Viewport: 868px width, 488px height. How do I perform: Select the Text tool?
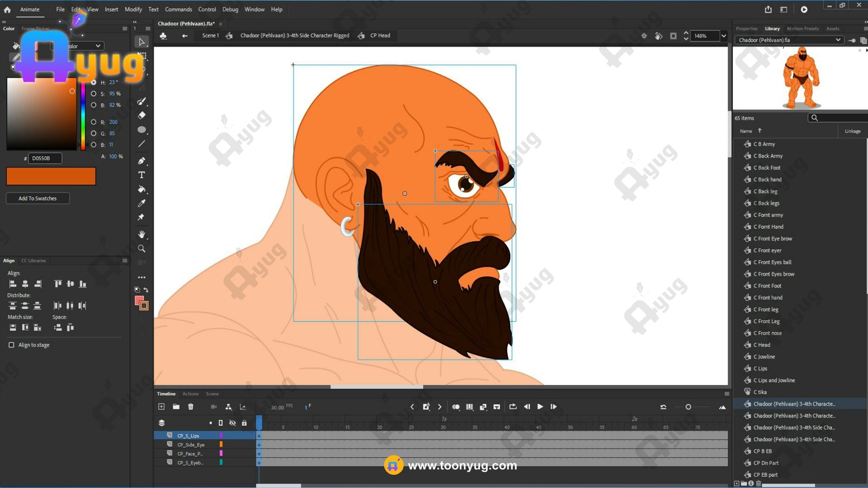coord(142,175)
